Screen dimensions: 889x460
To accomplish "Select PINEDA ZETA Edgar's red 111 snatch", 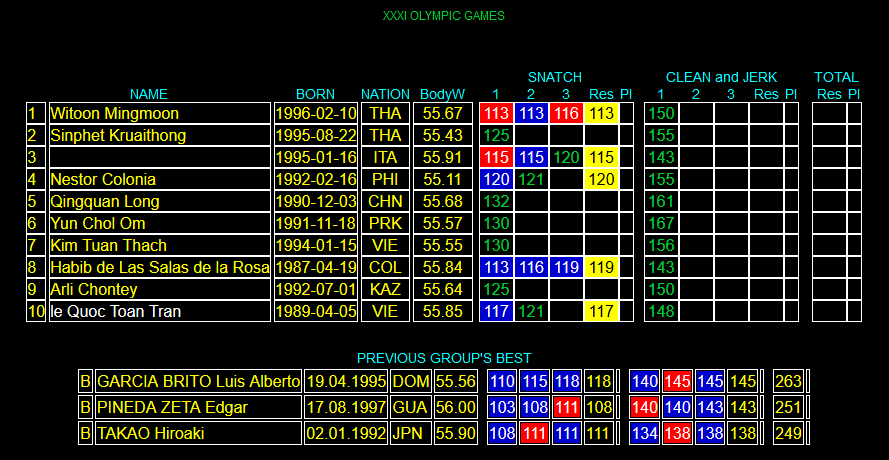I will [567, 408].
